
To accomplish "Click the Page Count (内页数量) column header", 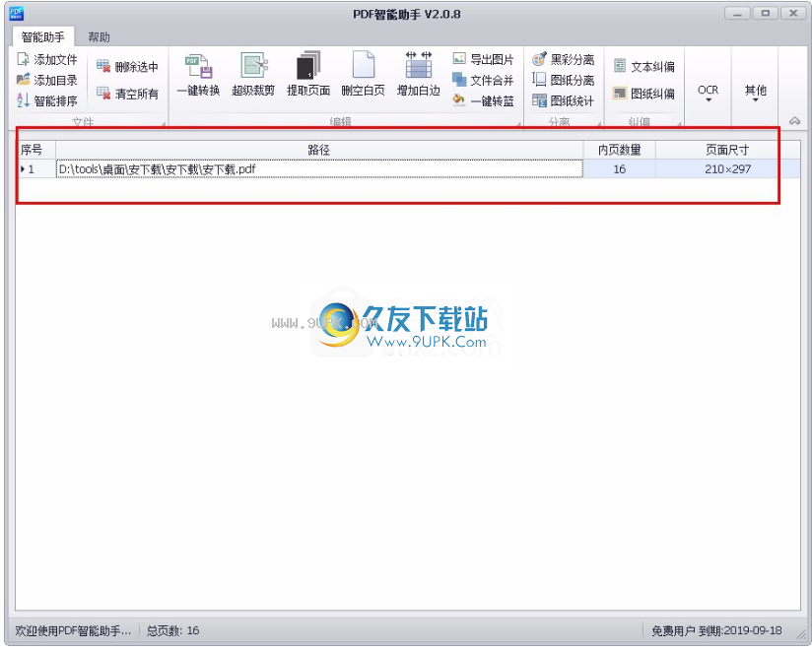I will tap(620, 150).
